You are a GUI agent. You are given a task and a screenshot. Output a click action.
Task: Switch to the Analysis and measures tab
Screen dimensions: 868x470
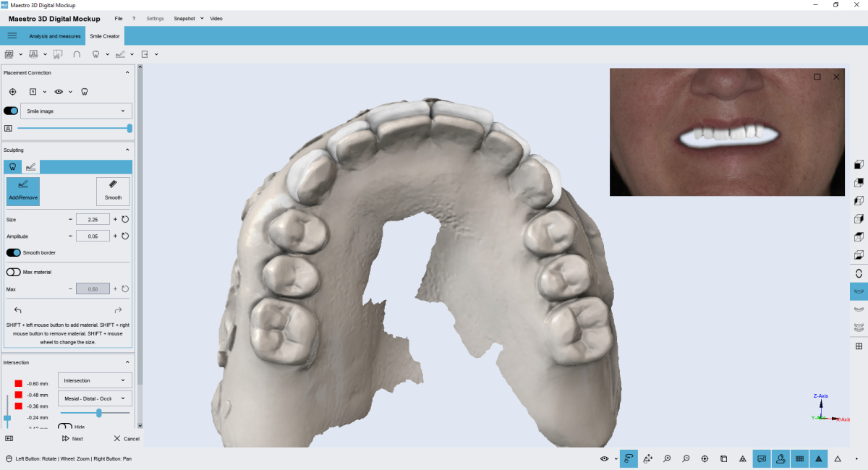tap(55, 36)
